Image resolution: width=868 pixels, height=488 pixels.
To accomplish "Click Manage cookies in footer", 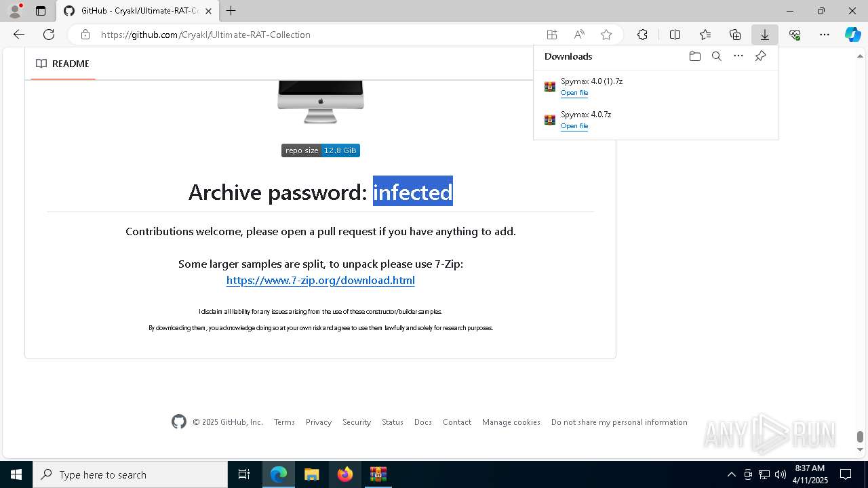I will coord(511,422).
